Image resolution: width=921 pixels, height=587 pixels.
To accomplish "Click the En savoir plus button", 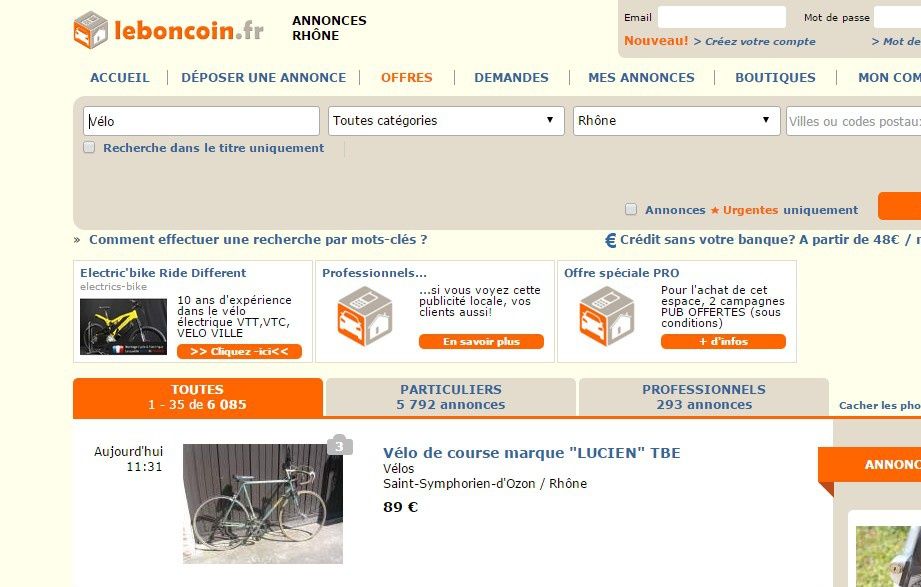I will click(x=482, y=341).
